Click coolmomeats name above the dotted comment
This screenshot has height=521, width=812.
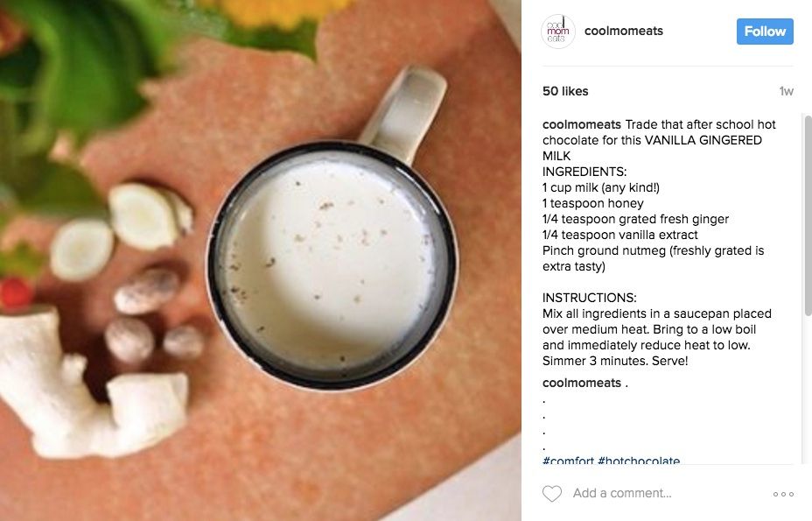[582, 383]
